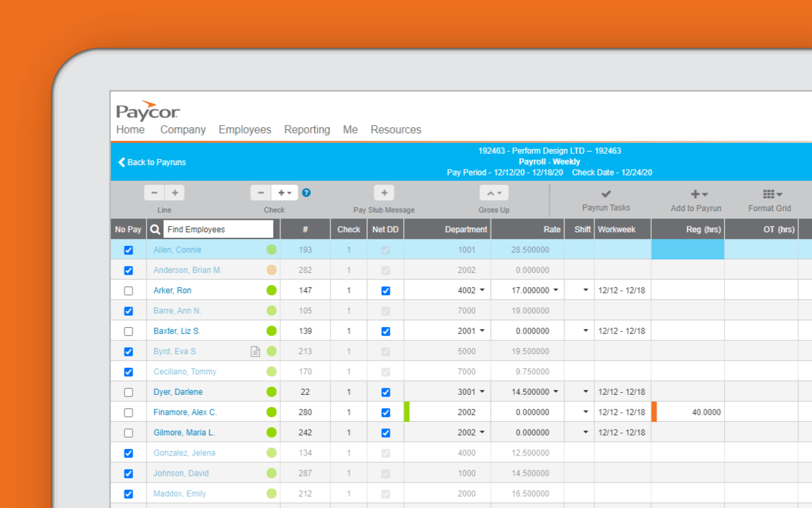812x508 pixels.
Task: Click status dot for Finamore, Alex C.
Action: coord(272,412)
